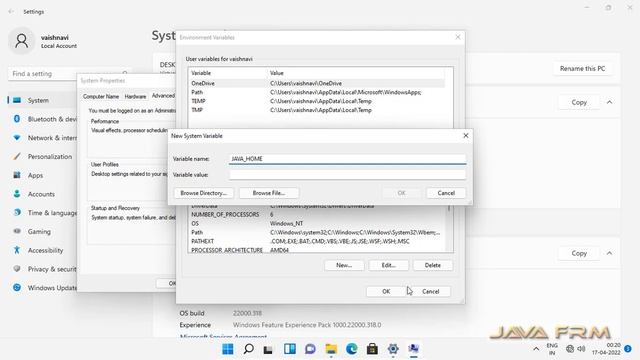Click the notification count badge
The width and height of the screenshot is (640, 360).
(x=628, y=349)
